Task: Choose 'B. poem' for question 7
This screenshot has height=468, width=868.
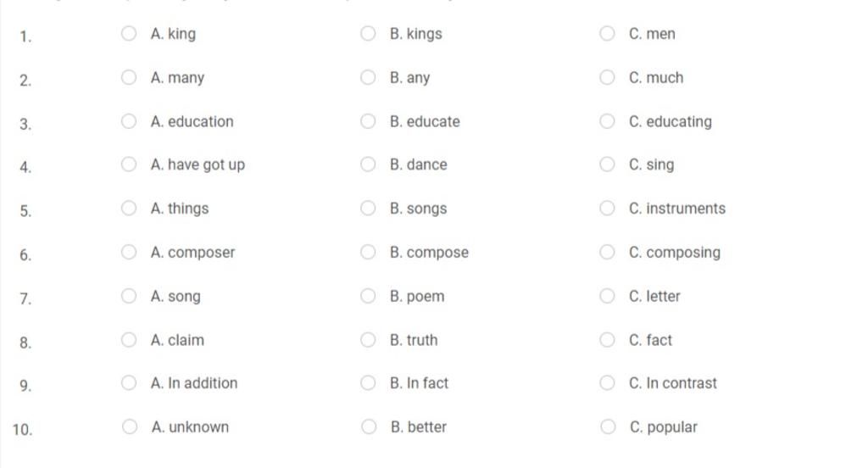Action: click(368, 296)
